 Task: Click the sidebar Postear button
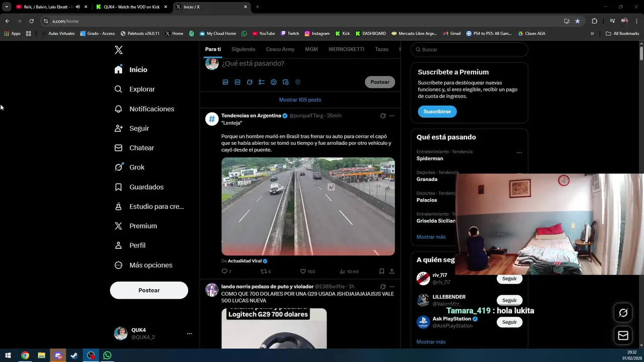click(149, 290)
